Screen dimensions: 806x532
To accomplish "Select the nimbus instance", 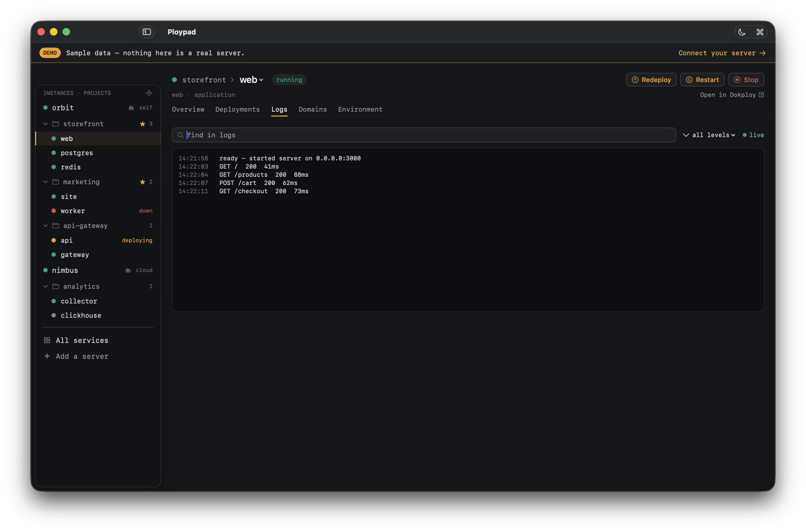I will pyautogui.click(x=98, y=270).
